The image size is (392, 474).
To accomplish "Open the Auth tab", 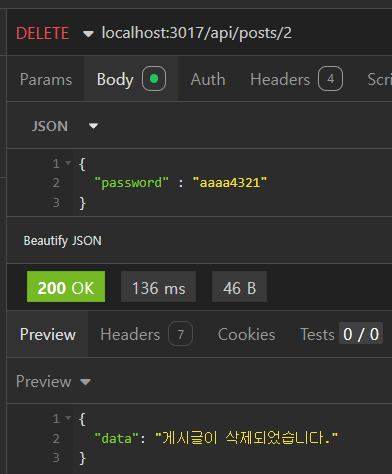I will 208,79.
